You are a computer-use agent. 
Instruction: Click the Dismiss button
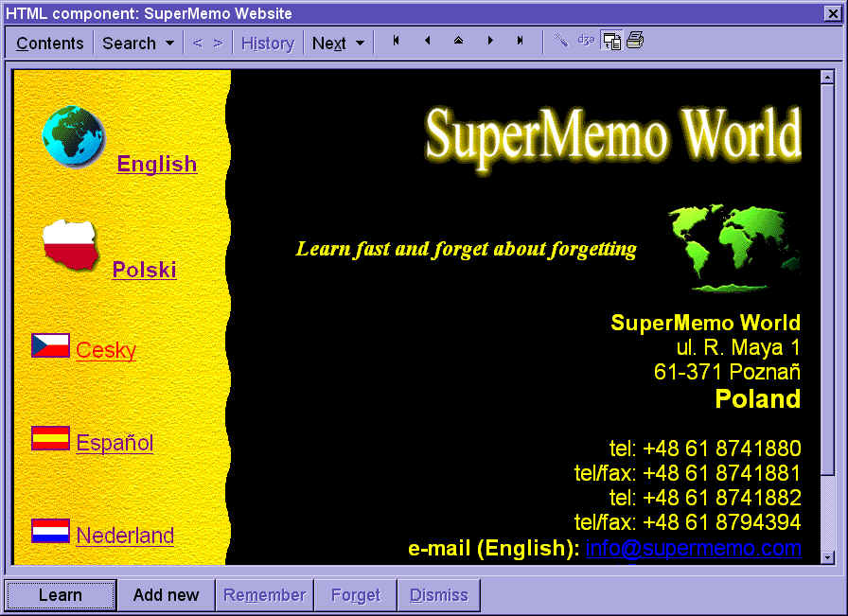point(438,595)
